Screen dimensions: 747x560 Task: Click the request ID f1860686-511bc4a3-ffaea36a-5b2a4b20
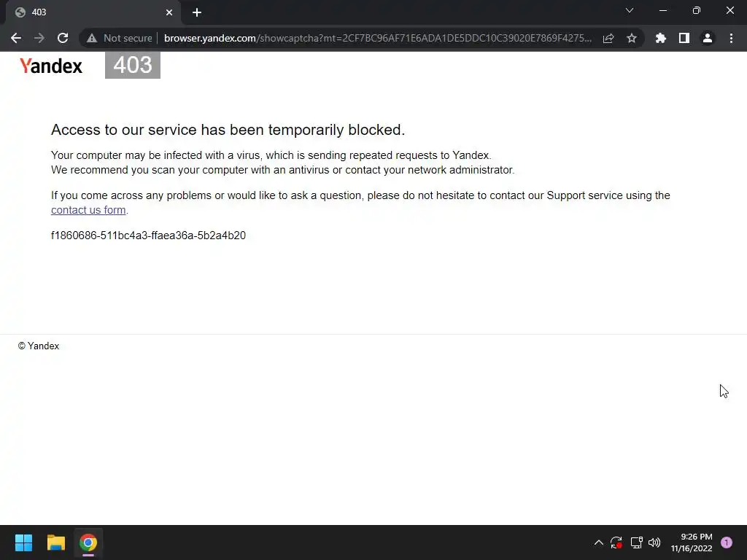(148, 236)
